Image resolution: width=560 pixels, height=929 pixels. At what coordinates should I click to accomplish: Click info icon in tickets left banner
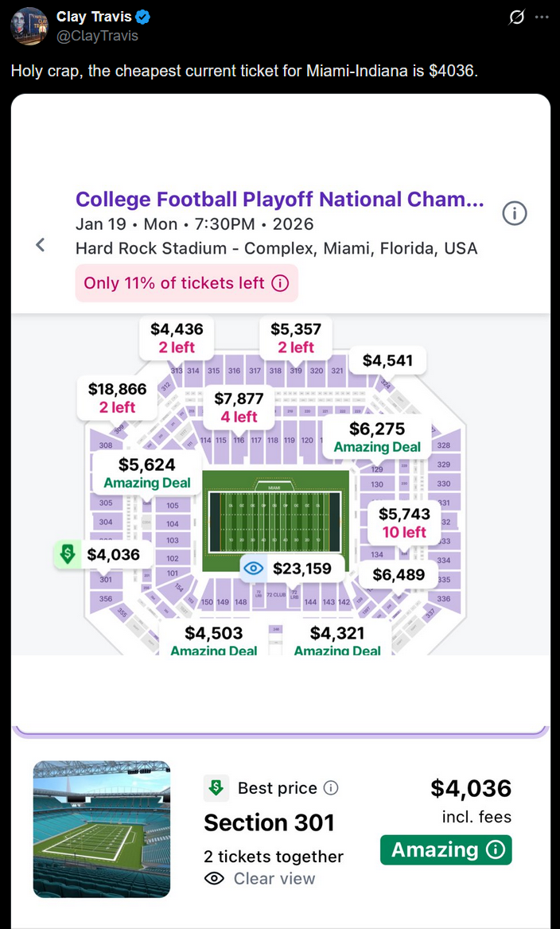(280, 283)
